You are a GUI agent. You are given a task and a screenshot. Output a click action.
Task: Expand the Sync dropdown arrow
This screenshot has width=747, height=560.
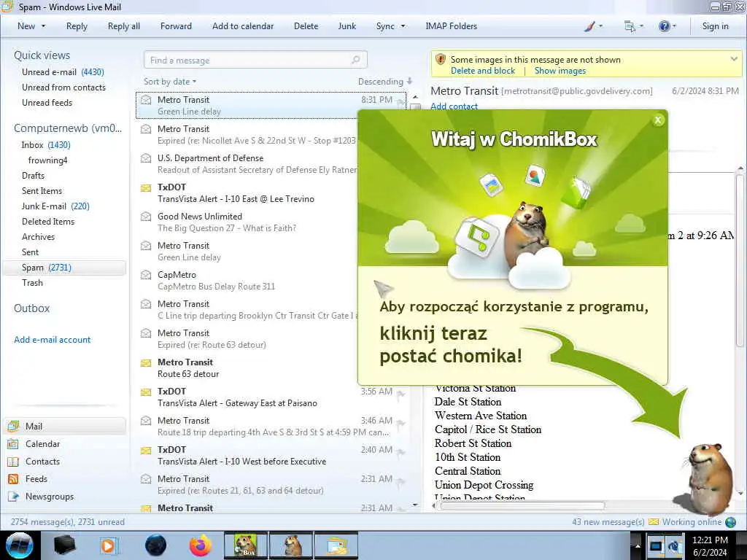click(403, 26)
